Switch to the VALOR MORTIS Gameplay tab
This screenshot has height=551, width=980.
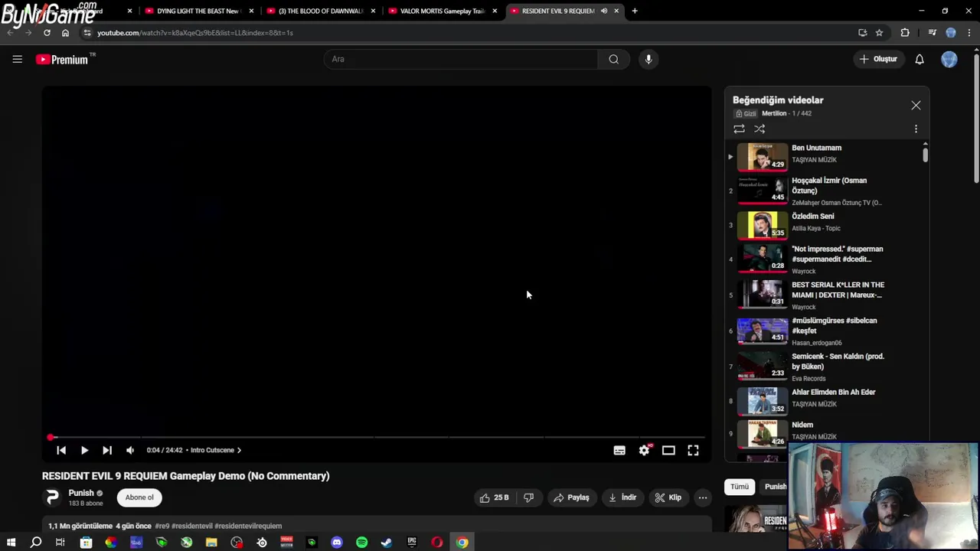(442, 11)
